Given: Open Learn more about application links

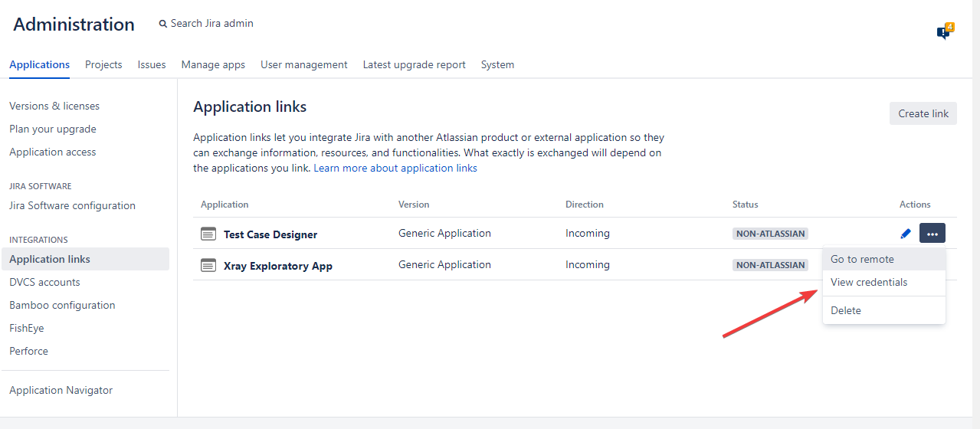Looking at the screenshot, I should [x=395, y=168].
